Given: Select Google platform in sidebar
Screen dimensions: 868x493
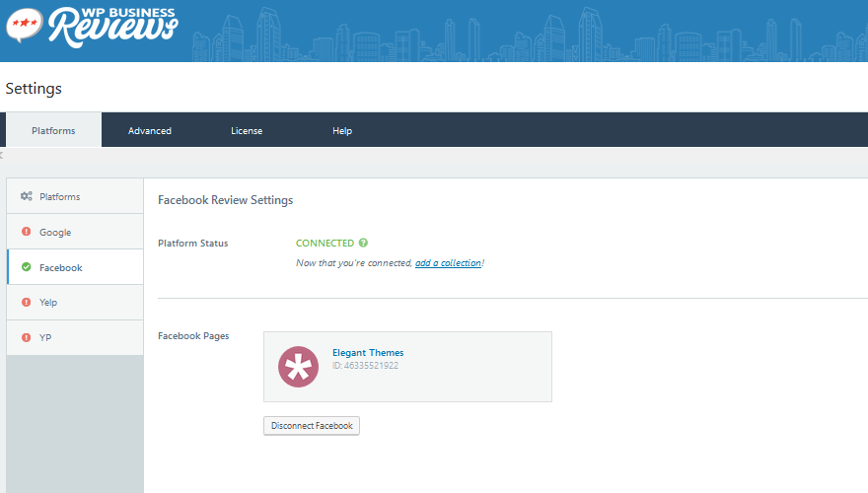Looking at the screenshot, I should (x=75, y=232).
